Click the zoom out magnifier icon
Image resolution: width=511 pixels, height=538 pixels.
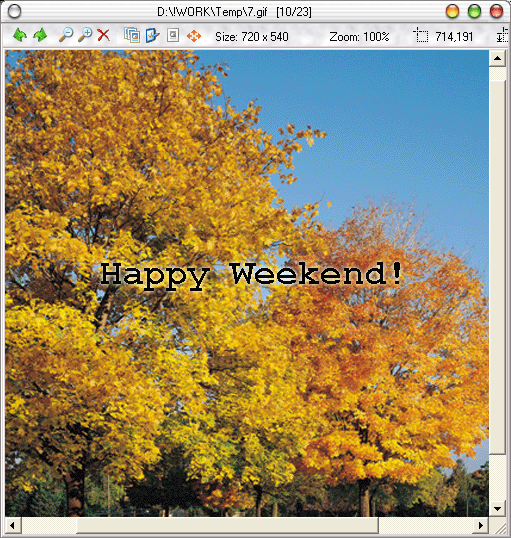tap(66, 35)
